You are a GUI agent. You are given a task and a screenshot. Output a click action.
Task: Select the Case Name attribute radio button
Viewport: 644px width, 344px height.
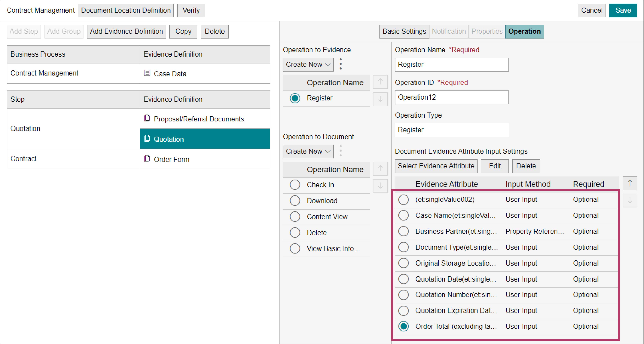(x=404, y=215)
